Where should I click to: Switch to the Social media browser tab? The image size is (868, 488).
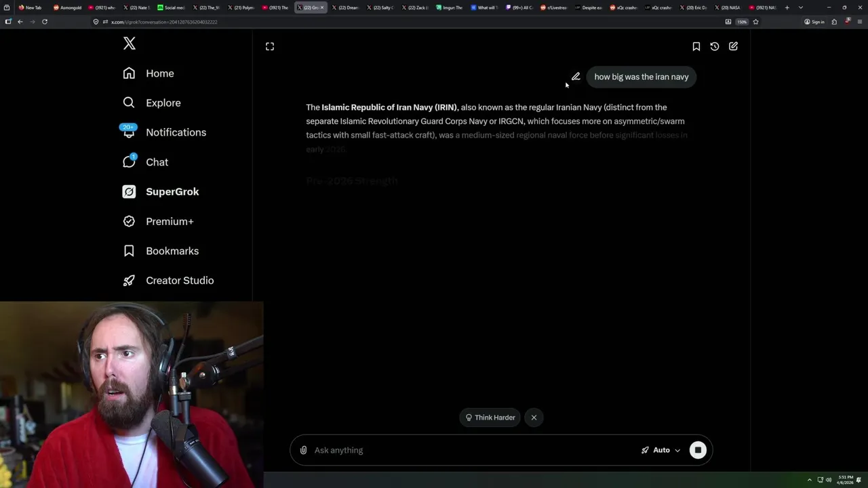(x=172, y=7)
